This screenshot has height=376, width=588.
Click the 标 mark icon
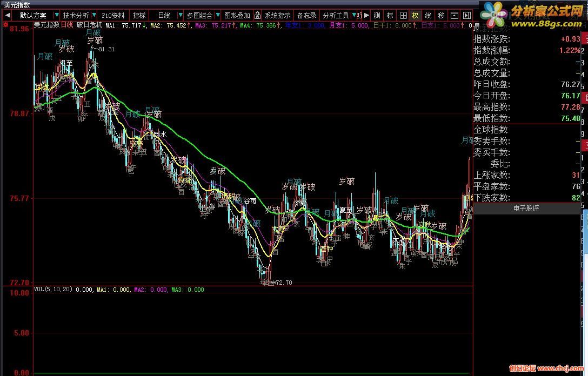point(390,15)
